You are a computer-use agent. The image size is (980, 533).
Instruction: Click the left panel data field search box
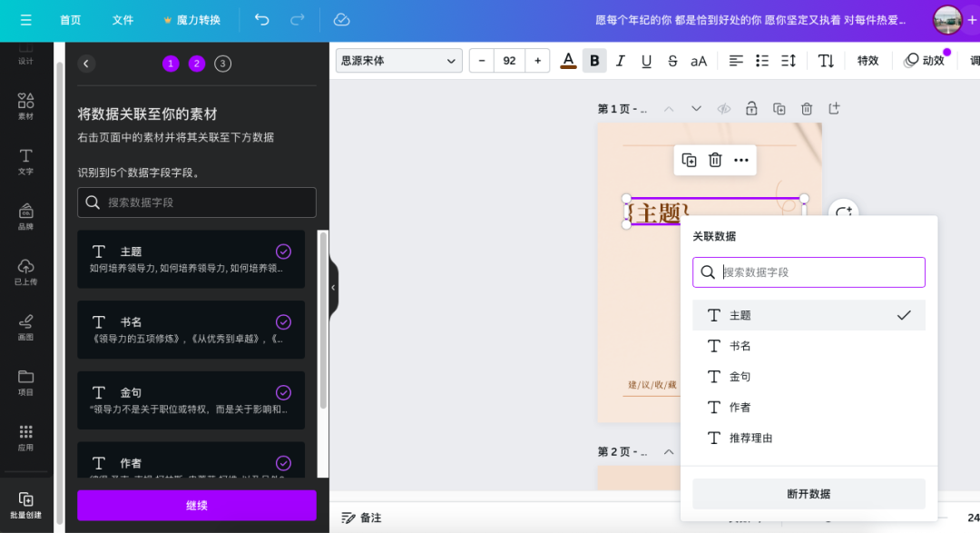click(197, 202)
